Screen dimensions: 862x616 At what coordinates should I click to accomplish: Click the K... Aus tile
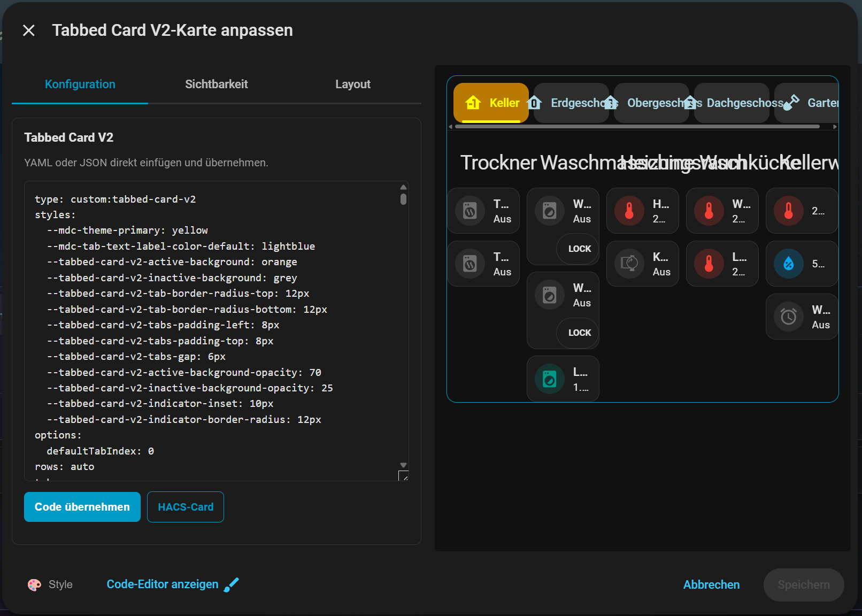tap(643, 264)
